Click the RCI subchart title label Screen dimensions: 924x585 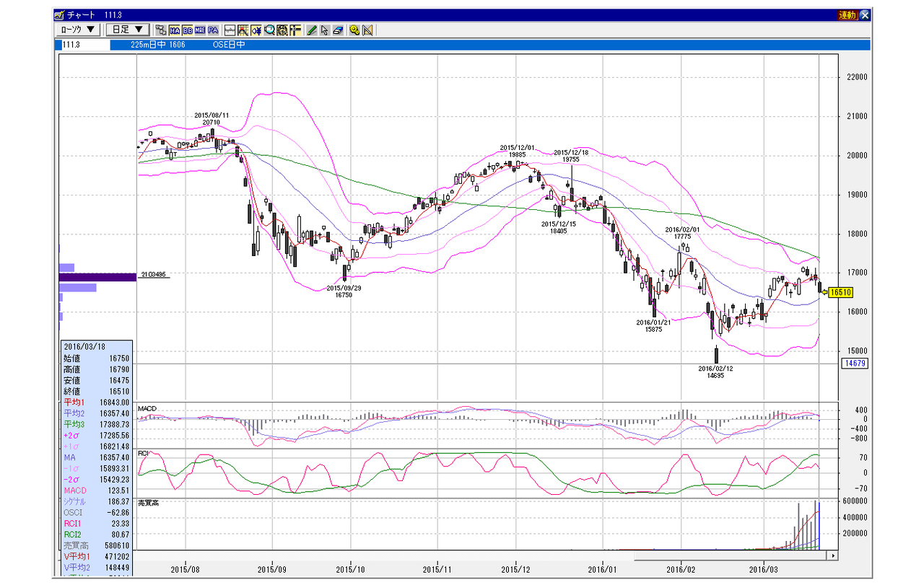pos(144,454)
